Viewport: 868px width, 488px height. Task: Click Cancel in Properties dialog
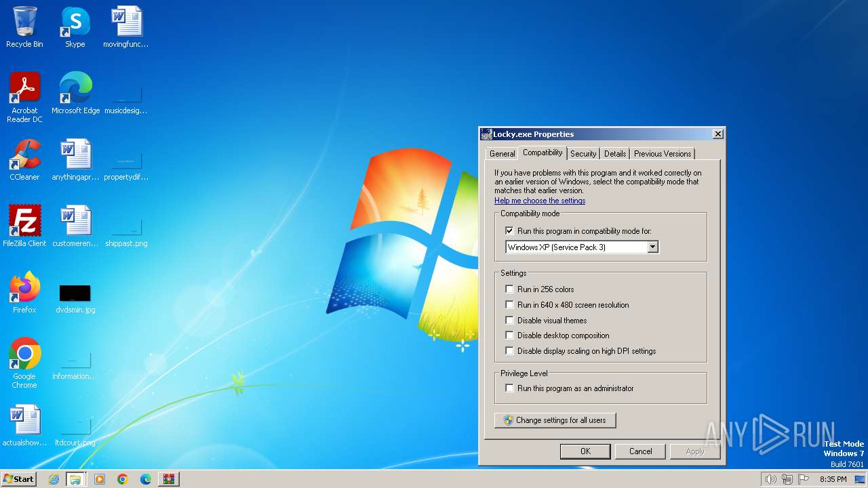click(640, 451)
